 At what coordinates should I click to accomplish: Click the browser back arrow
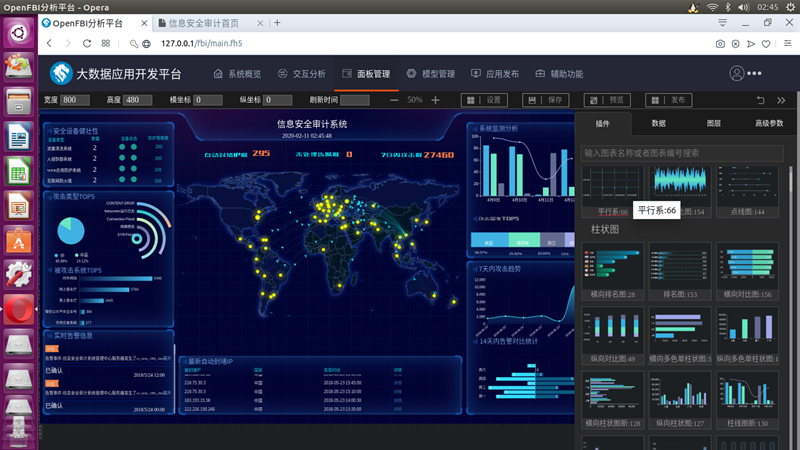tap(49, 43)
